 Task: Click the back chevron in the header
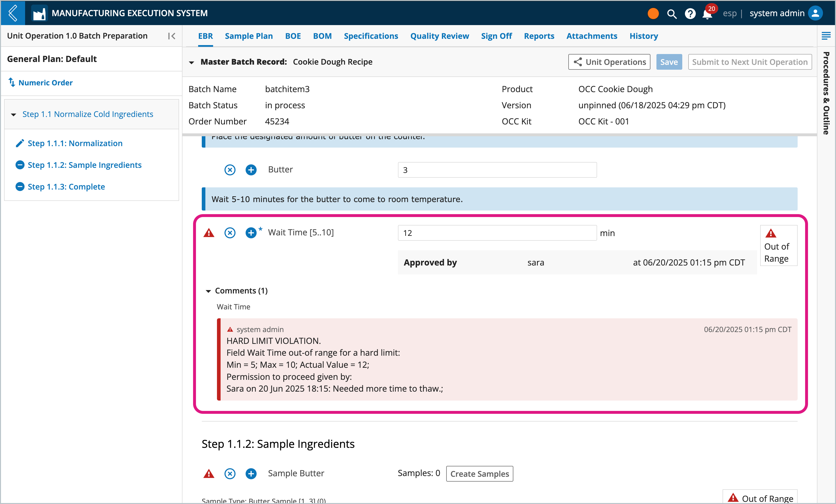point(13,13)
